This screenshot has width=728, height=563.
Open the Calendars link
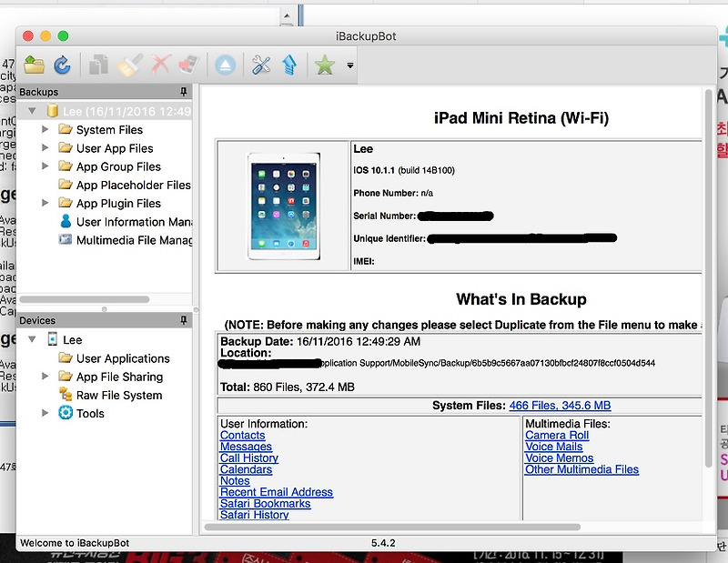(246, 469)
